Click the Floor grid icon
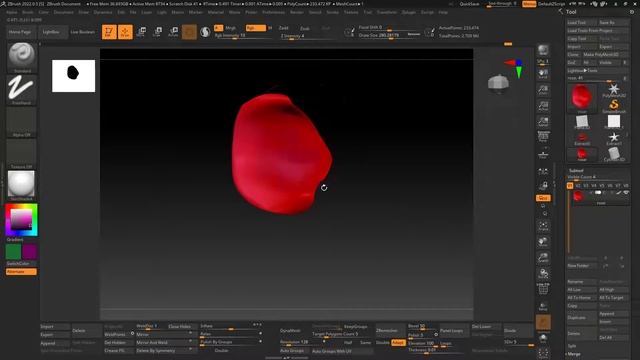 543,155
